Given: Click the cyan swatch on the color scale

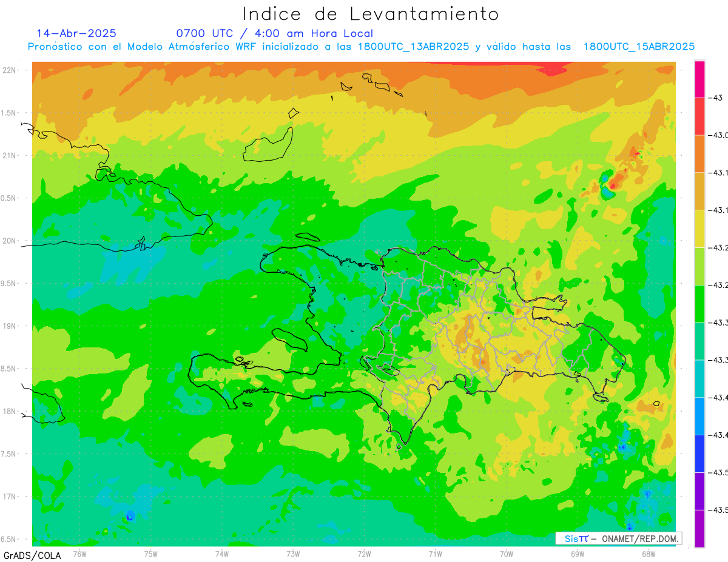Looking at the screenshot, I should click(699, 378).
